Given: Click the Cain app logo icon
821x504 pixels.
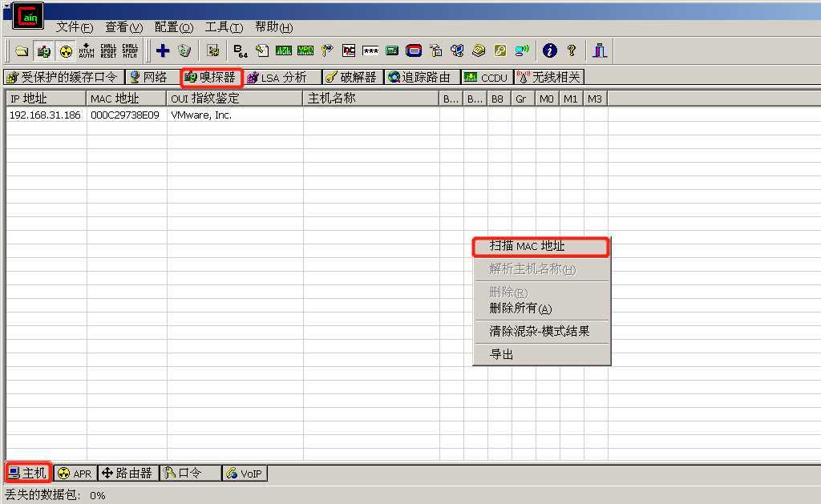Looking at the screenshot, I should click(28, 16).
